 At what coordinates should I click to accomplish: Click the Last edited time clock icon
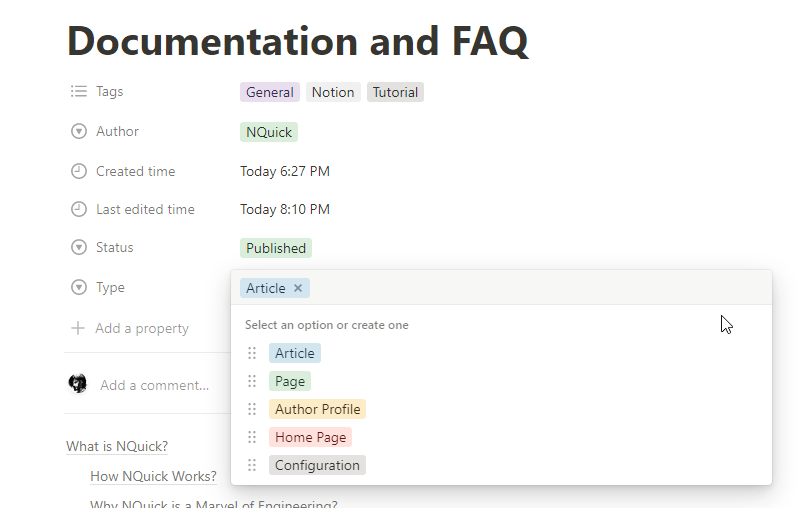79,210
